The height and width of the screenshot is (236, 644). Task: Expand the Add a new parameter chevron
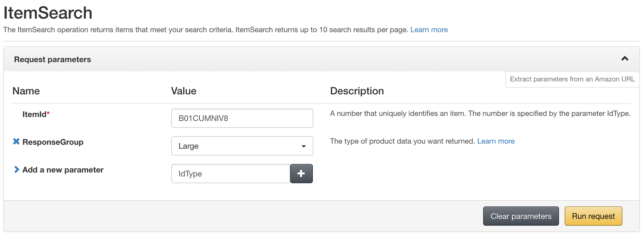pyautogui.click(x=16, y=169)
